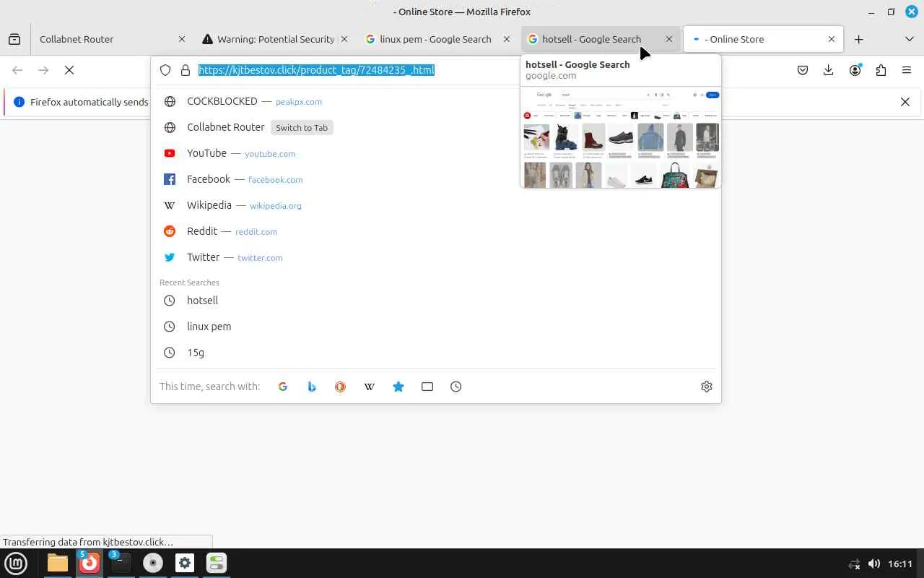Open the COCKBLOCKED peakpx.com suggestion
This screenshot has width=924, height=578.
click(x=436, y=101)
